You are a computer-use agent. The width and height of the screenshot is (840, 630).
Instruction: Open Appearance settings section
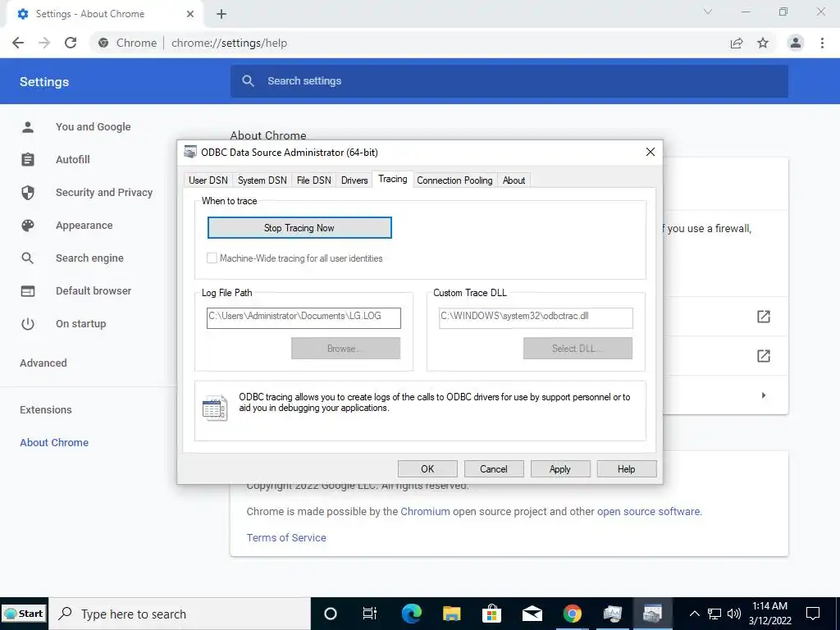tap(84, 226)
